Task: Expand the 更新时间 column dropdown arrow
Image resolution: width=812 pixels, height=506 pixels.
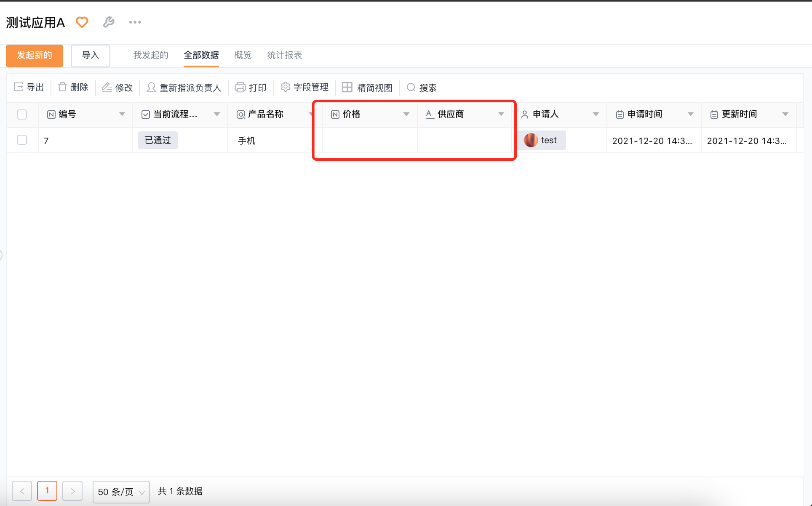Action: point(785,114)
